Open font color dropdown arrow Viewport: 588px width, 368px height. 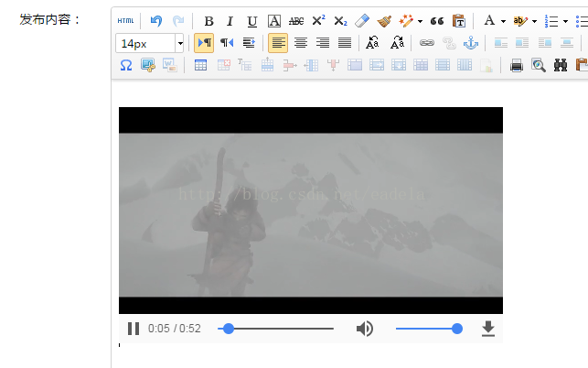pyautogui.click(x=503, y=21)
